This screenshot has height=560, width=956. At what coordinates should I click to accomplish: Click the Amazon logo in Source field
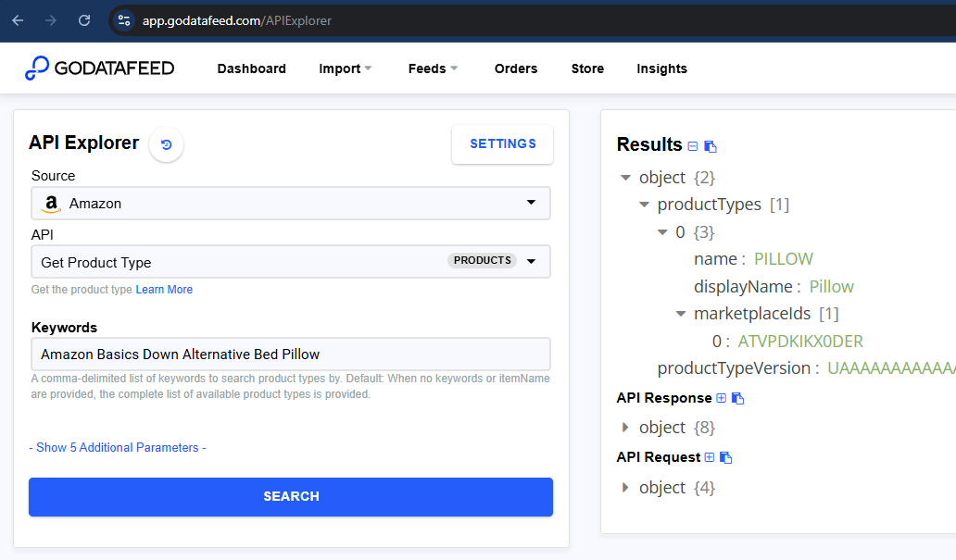click(x=52, y=204)
